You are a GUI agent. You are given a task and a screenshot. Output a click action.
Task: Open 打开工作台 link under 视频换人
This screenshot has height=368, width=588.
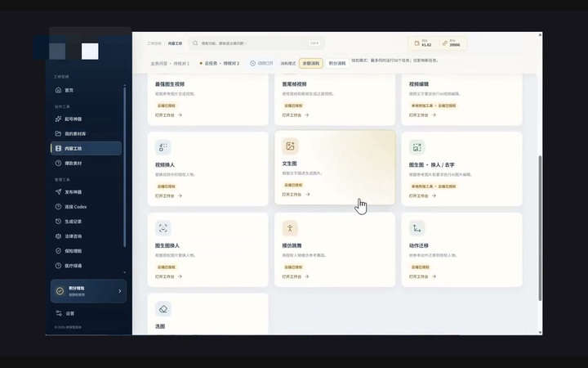pos(169,195)
